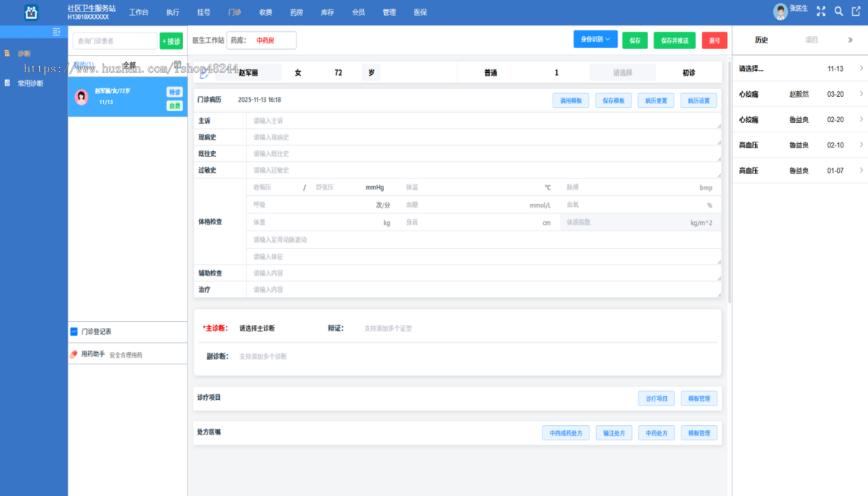The height and width of the screenshot is (496, 868).
Task: Collapse the left sidebar with the fold icon
Action: pos(56,32)
